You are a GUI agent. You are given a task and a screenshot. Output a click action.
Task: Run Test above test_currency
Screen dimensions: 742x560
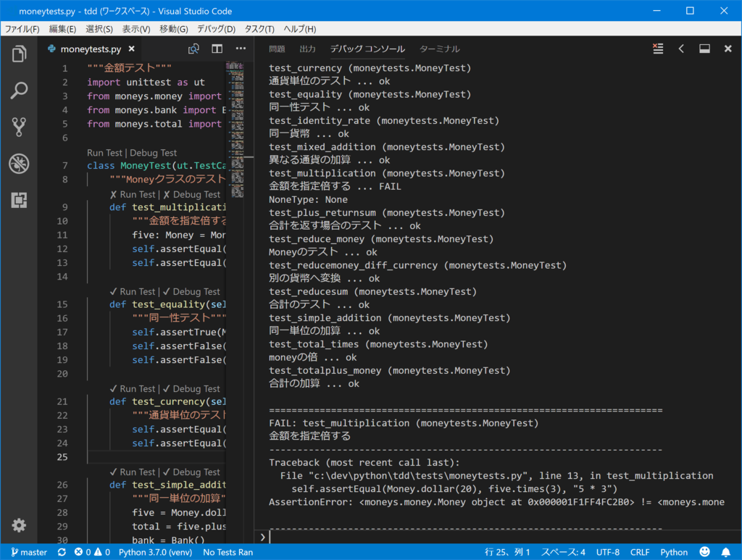[x=133, y=389]
